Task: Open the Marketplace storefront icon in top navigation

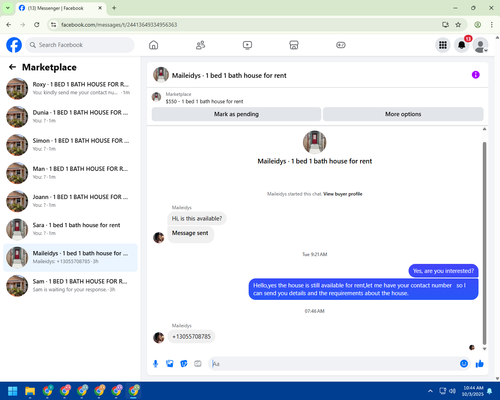Action: tap(294, 45)
